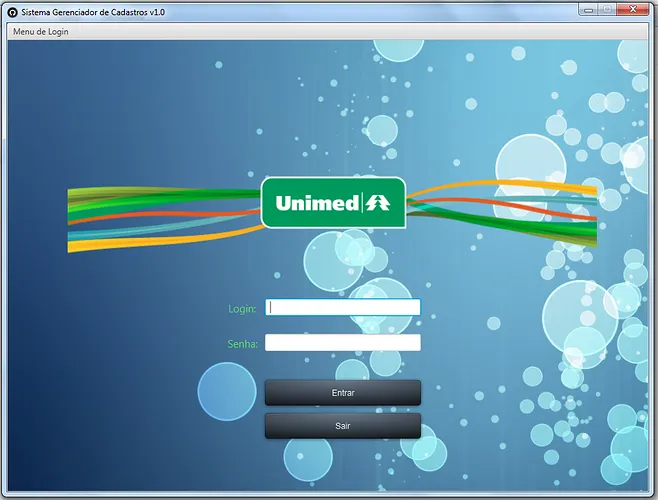Maximize the application window

pos(607,10)
